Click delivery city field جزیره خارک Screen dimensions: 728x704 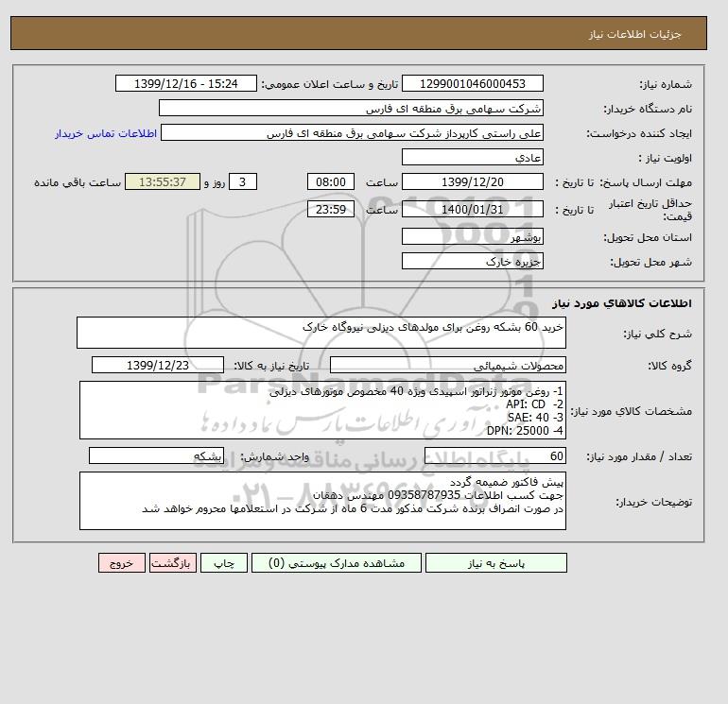point(472,261)
